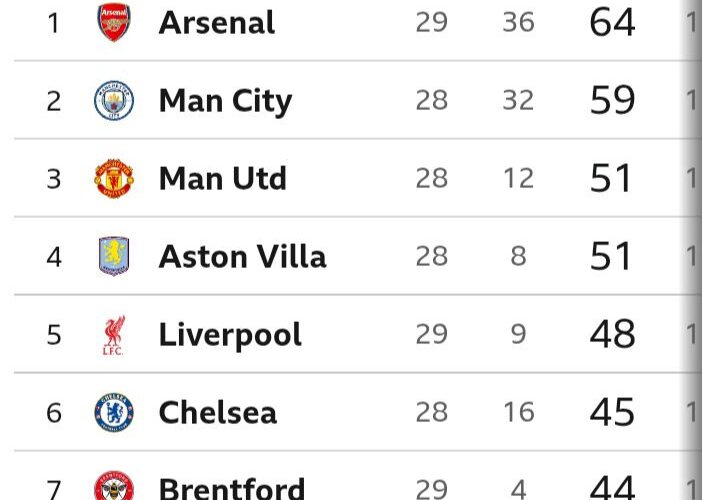This screenshot has width=716, height=500.
Task: Select the Man Utd crest icon
Action: point(113,179)
